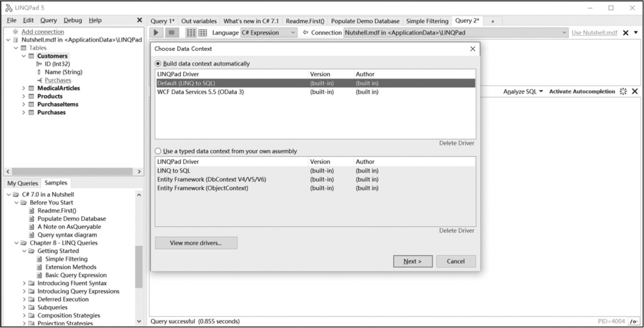Close the connection with the X beside Use Nutshell.mdf
Screen dimensions: 644x328
click(x=625, y=33)
